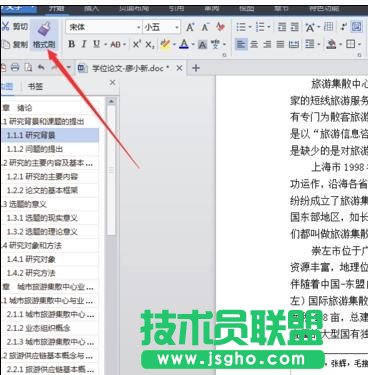Apply strikethrough with the AB button
368x375 pixels.
coord(116,44)
